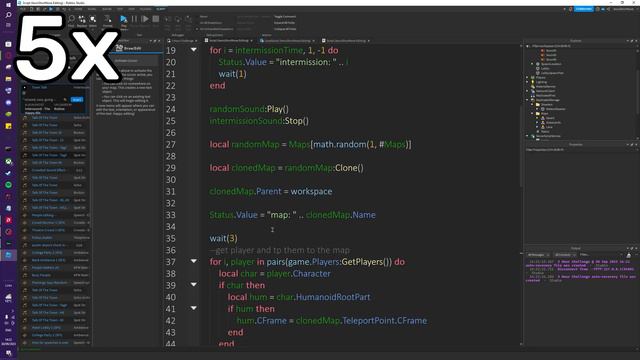Close the Explorer panel

tap(636, 41)
